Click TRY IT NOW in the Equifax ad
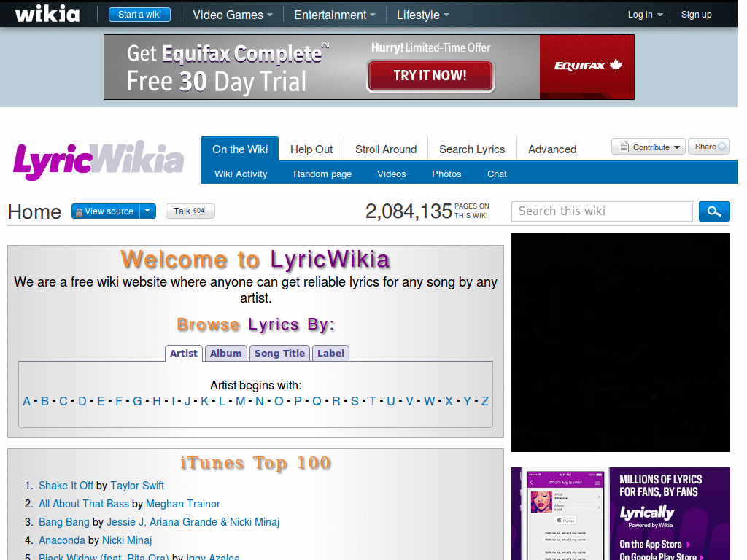Screen dimensions: 747x560 430,75
